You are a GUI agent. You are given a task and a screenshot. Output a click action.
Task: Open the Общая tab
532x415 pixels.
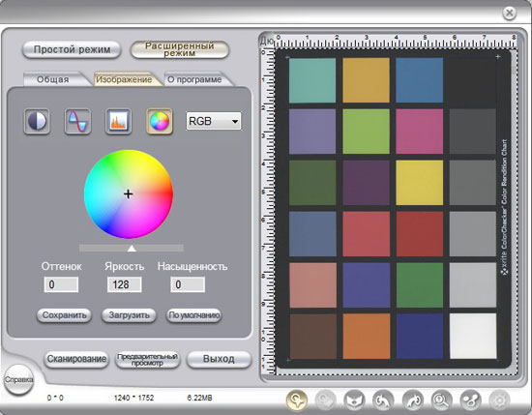coord(53,79)
